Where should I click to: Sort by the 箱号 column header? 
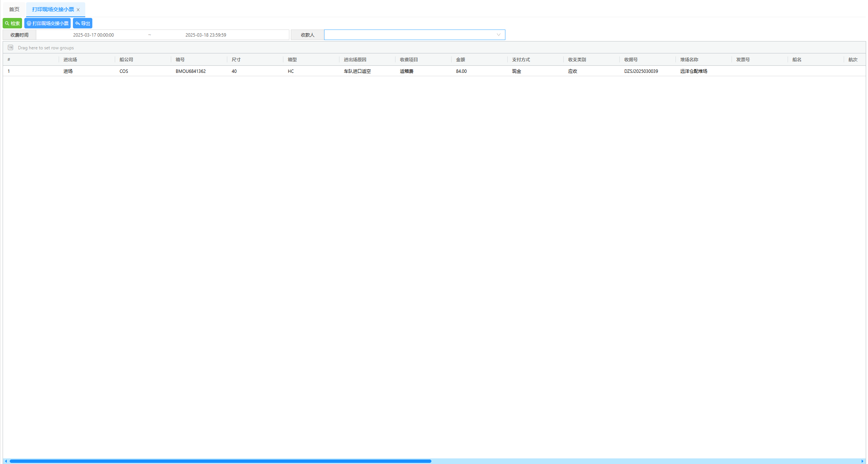[x=180, y=59]
